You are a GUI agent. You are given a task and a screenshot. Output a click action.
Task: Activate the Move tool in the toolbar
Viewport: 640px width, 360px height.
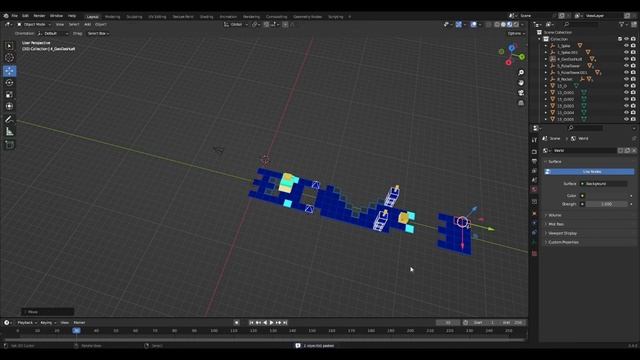point(9,71)
